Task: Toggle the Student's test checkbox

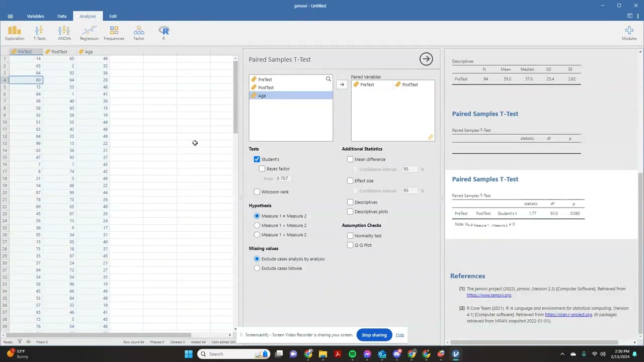Action: (257, 159)
